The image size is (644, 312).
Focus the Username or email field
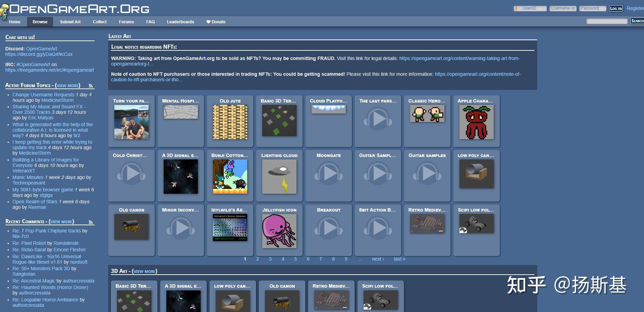click(563, 8)
